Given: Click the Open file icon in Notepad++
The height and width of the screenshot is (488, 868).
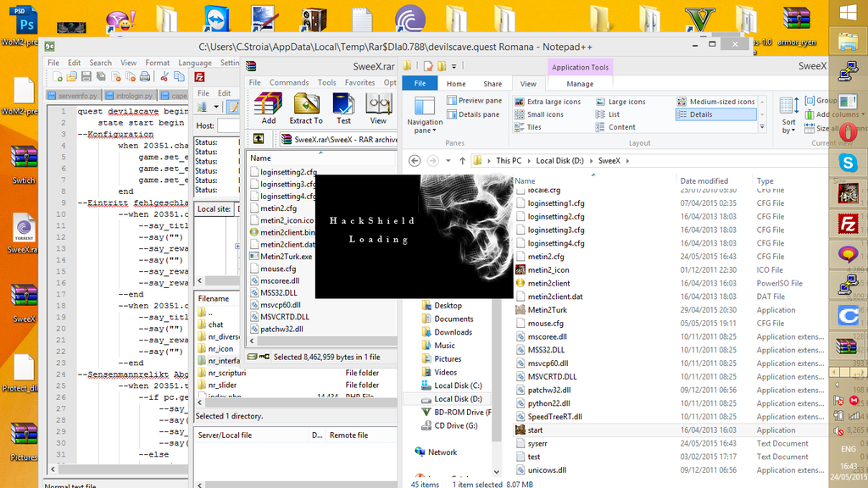Looking at the screenshot, I should 72,77.
